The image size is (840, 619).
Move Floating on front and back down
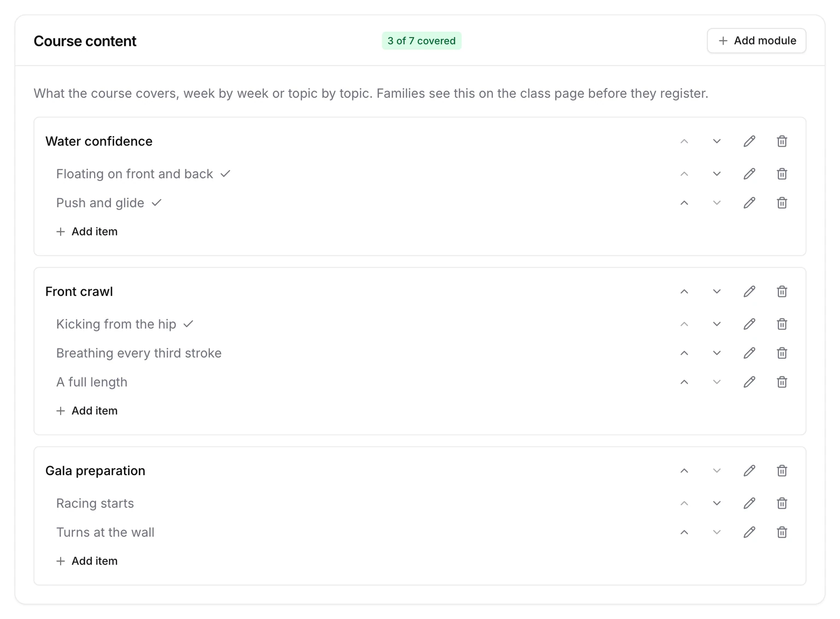[716, 174]
